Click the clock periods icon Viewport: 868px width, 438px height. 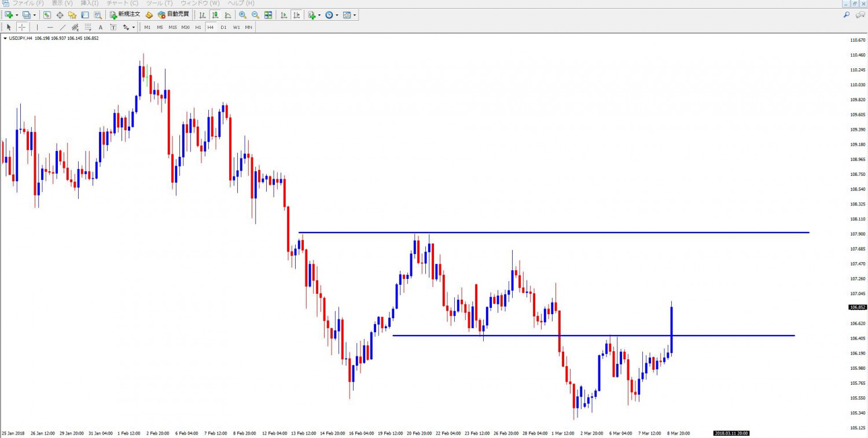click(329, 14)
